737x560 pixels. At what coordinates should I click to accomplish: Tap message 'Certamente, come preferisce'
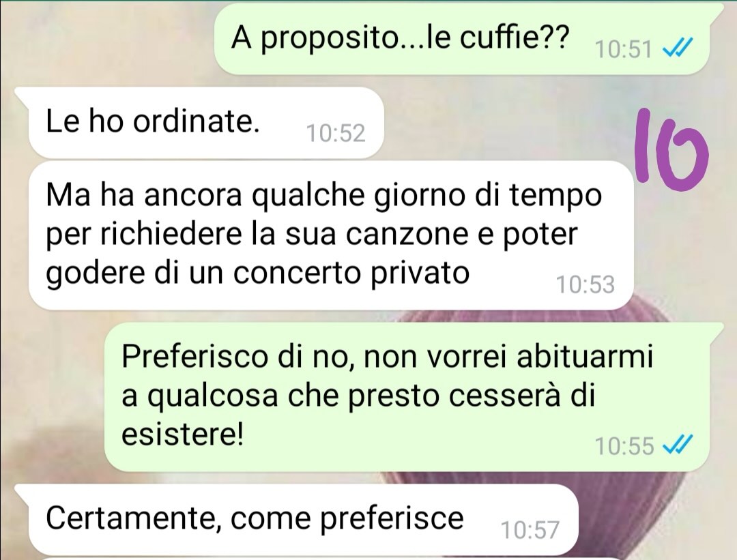pos(303,520)
